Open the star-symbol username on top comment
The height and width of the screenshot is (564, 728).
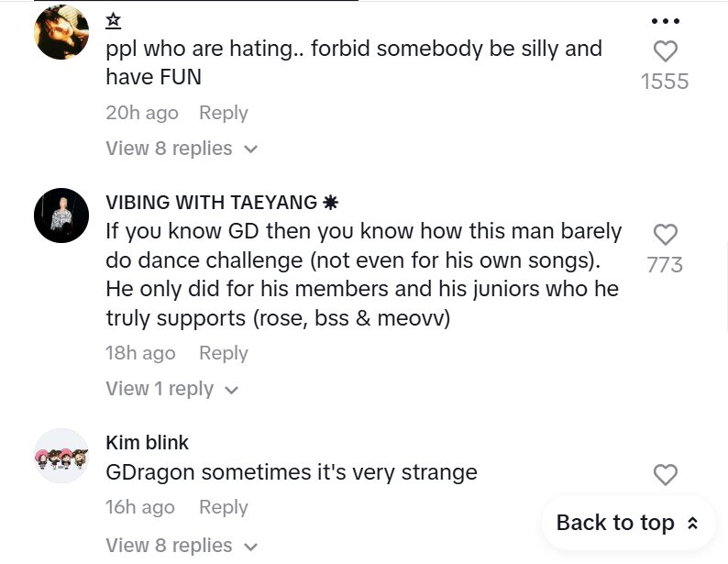click(113, 20)
